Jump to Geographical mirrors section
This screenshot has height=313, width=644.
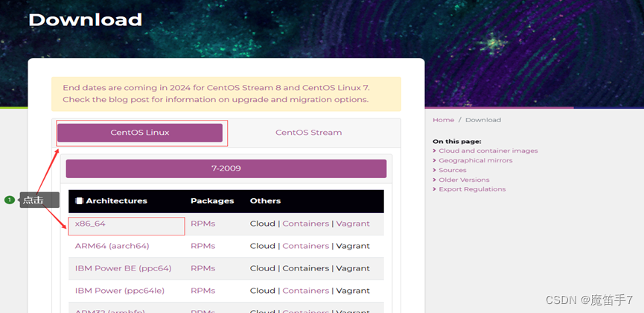coord(476,160)
